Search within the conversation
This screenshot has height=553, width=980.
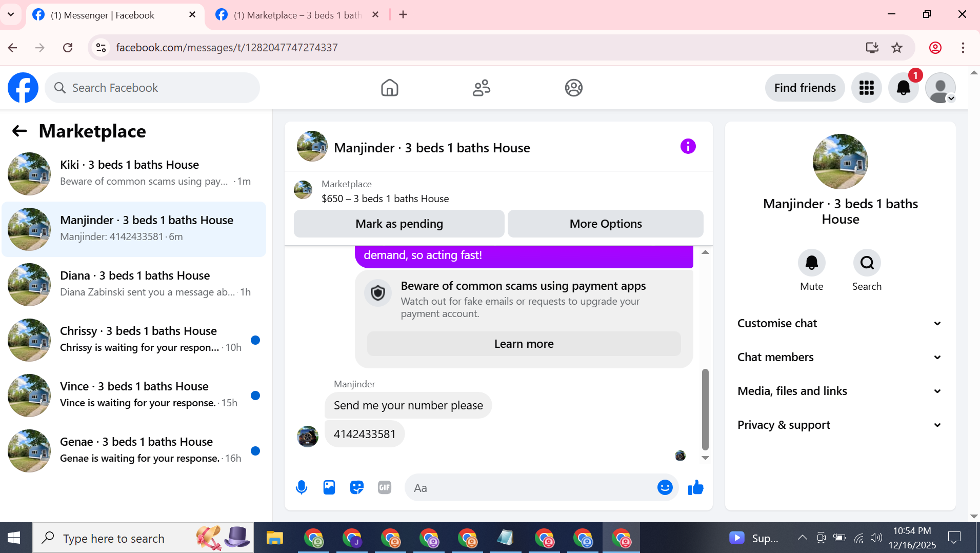click(x=867, y=263)
